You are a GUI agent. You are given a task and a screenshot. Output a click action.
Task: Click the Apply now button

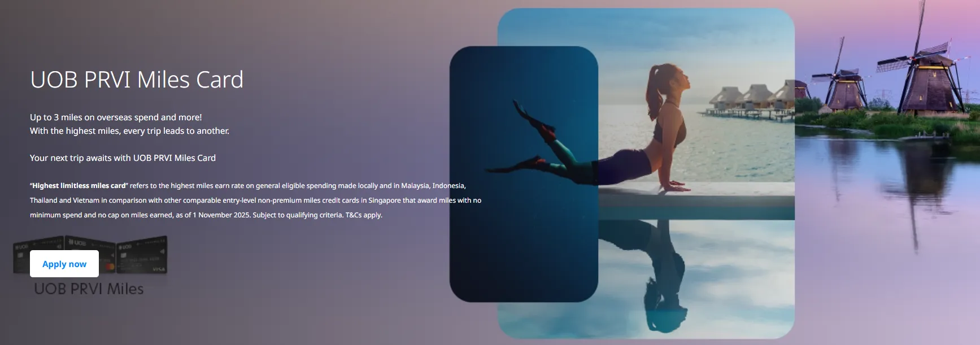64,264
